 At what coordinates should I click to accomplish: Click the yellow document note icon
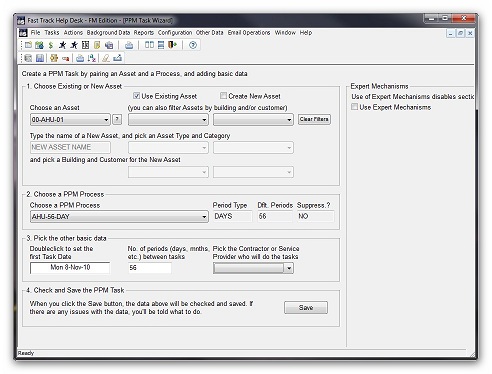point(97,45)
